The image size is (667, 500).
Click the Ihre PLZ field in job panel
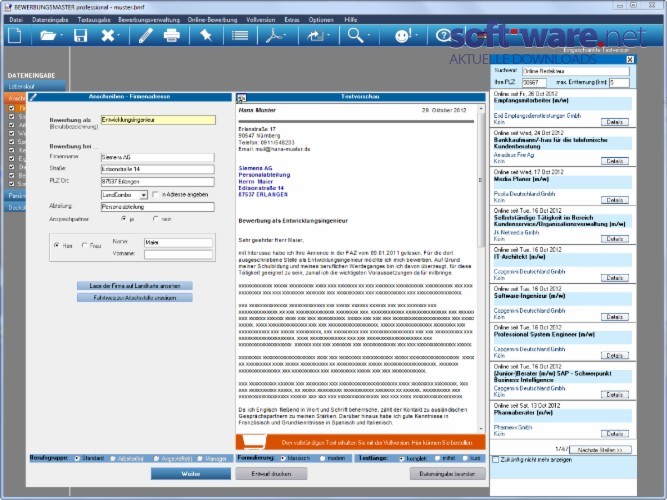(x=534, y=82)
